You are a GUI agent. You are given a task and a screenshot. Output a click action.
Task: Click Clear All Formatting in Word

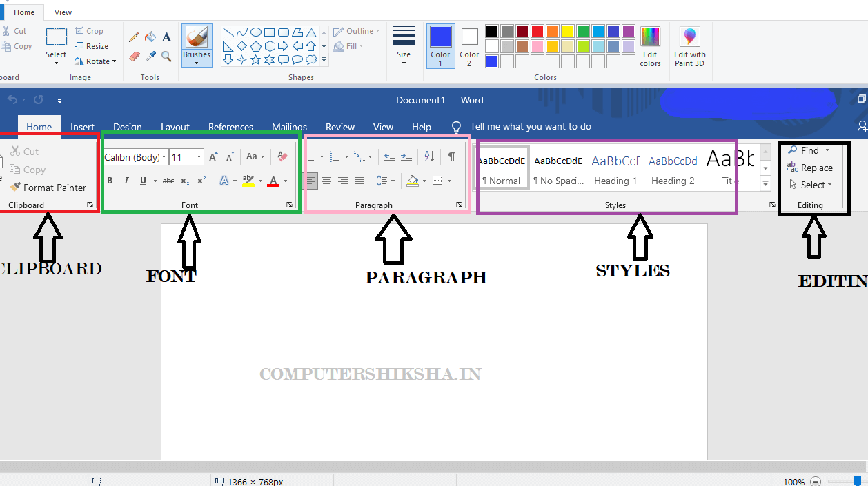[282, 157]
